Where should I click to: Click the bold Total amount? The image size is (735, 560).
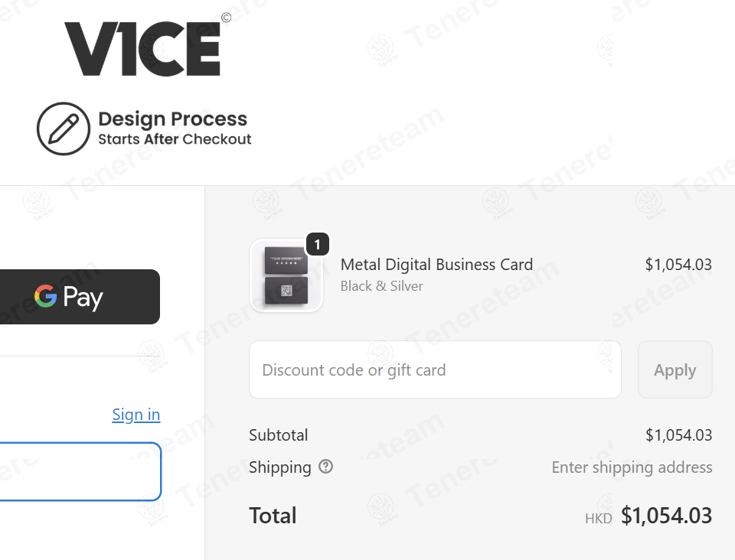666,516
